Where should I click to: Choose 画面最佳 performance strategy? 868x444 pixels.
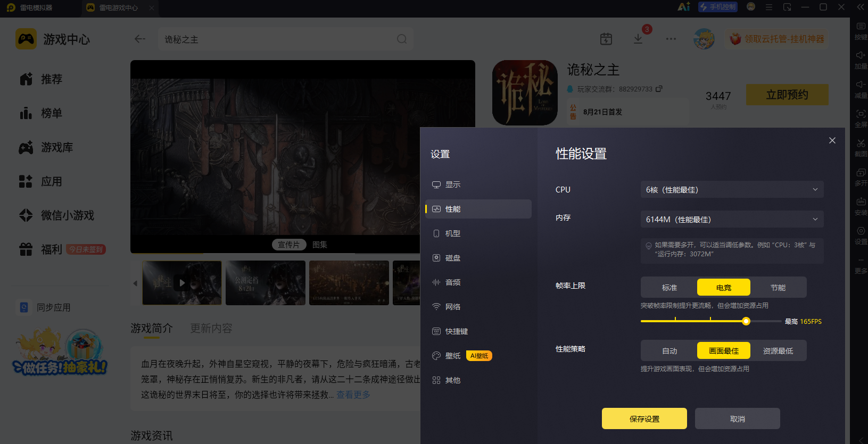coord(724,351)
